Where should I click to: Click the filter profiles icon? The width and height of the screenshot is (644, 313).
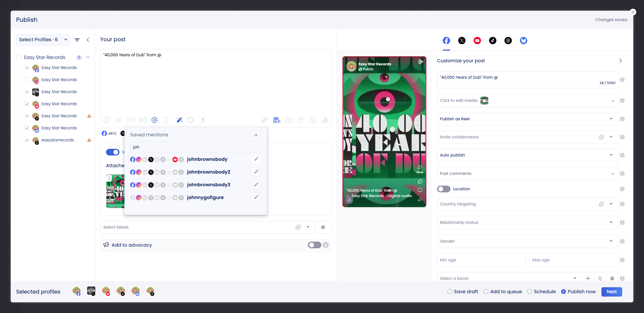pyautogui.click(x=77, y=40)
